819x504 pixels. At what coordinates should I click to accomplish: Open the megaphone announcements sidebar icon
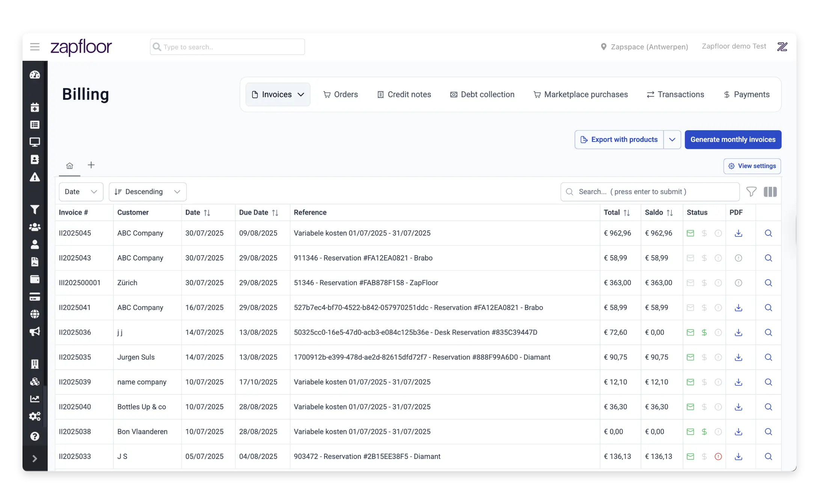(35, 331)
